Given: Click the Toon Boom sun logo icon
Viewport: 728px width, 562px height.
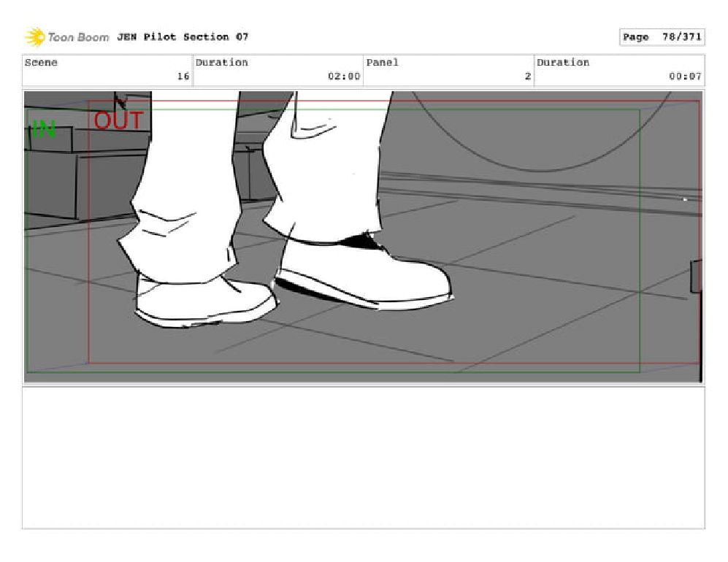Looking at the screenshot, I should (x=35, y=37).
